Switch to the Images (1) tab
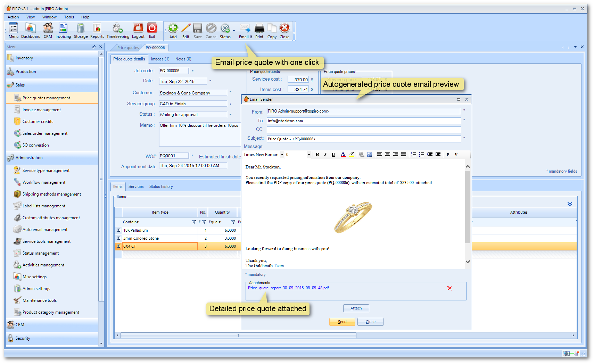 160,59
